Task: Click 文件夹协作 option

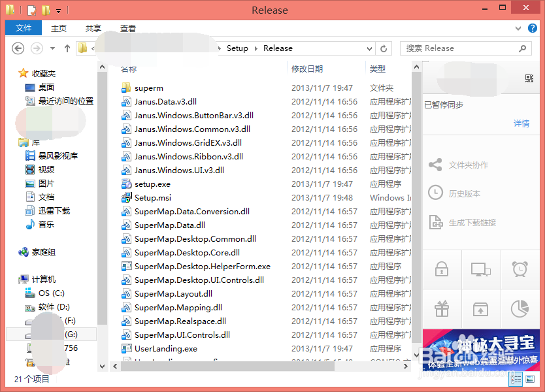Action: 468,165
